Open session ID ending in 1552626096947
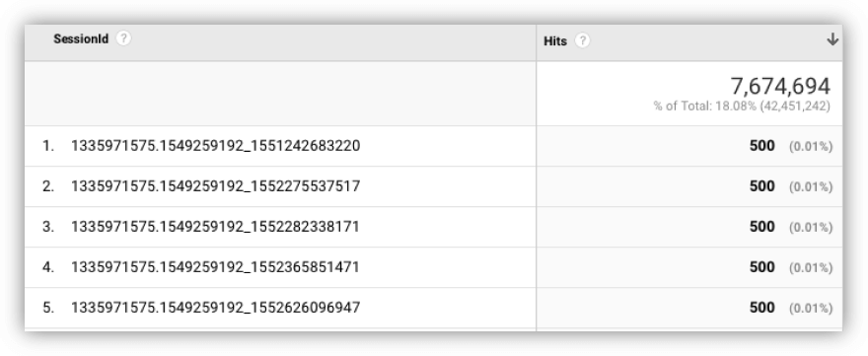Screen dimensions: 868x356 pos(215,308)
